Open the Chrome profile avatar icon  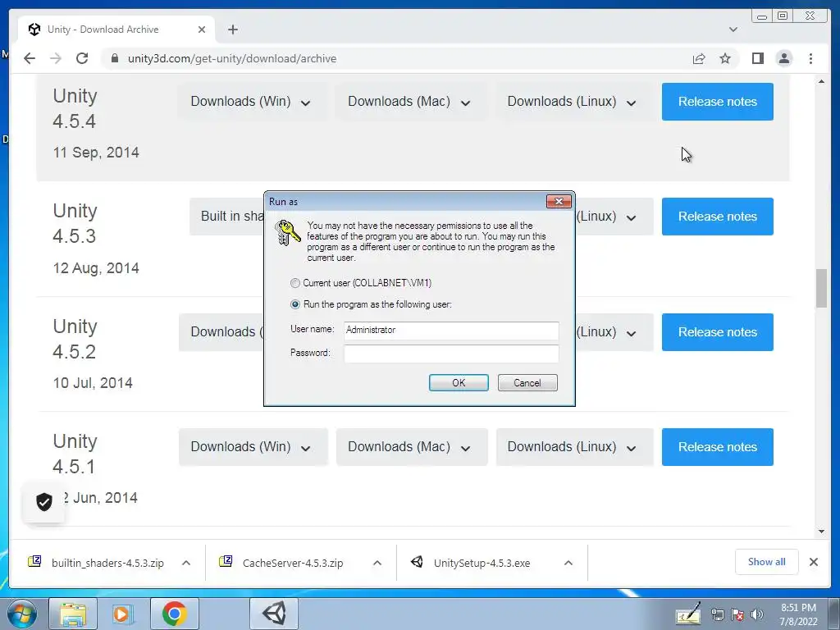tap(783, 58)
